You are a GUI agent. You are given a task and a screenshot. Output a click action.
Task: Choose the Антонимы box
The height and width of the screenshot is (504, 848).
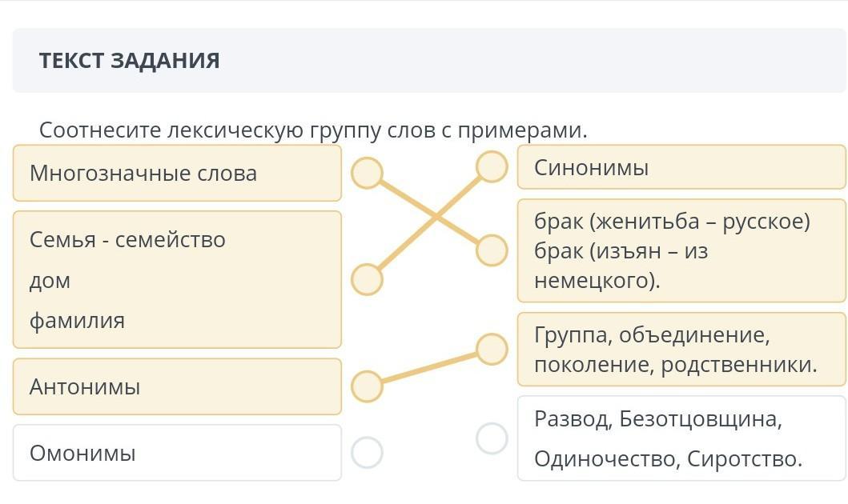(177, 386)
